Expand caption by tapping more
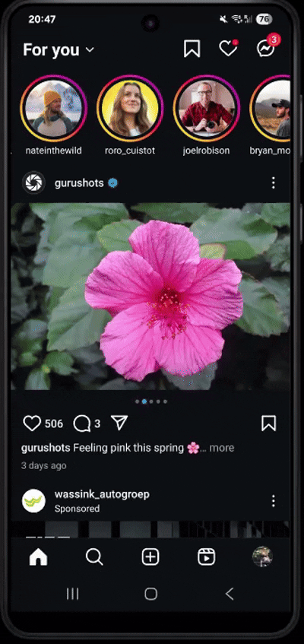The image size is (304, 644). (x=222, y=448)
